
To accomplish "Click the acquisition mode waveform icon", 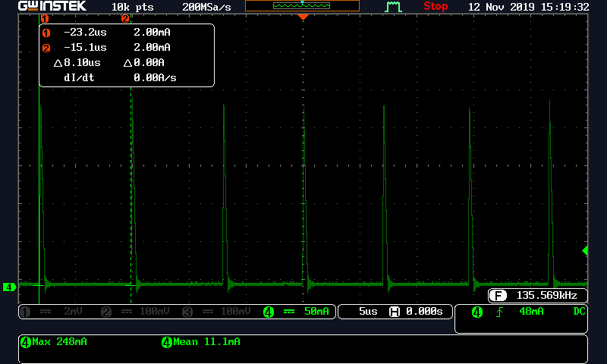I will [x=393, y=7].
